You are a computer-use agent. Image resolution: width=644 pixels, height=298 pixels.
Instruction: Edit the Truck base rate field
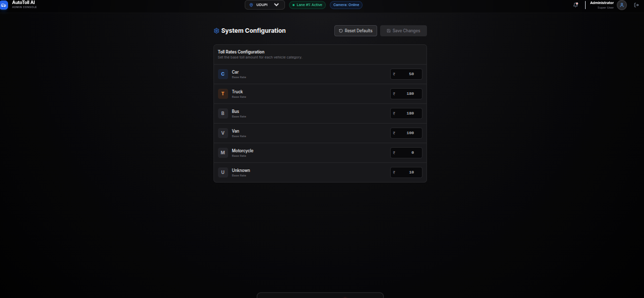click(406, 94)
